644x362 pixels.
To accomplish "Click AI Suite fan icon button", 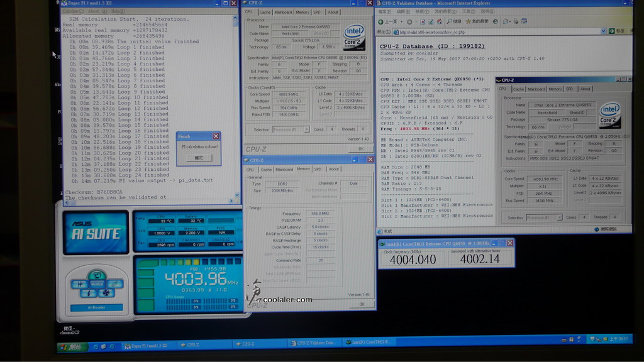I will 106,293.
